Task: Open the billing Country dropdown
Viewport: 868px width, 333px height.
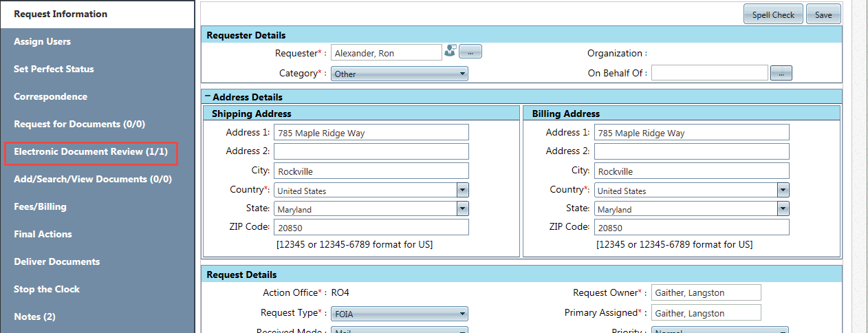Action: 783,191
